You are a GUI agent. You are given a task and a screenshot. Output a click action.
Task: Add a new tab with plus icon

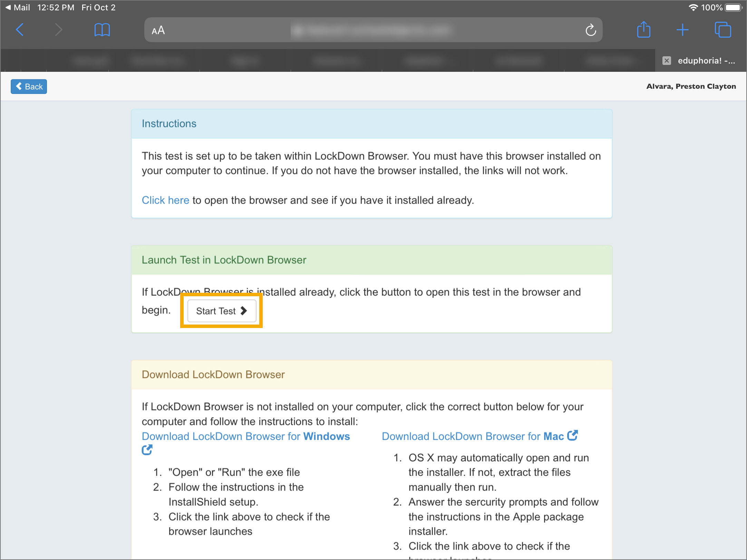[682, 30]
